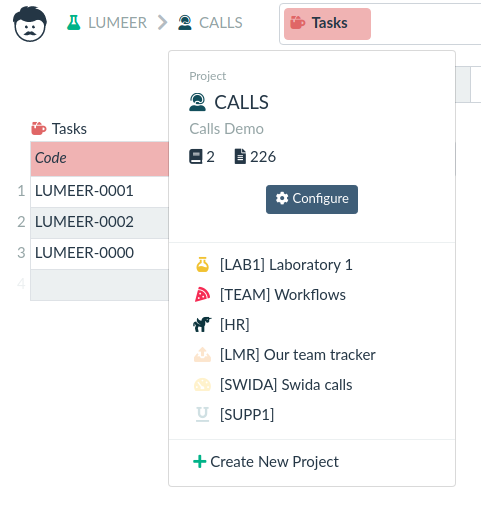
Task: Open the CALLS project dropdown in breadcrumb
Action: point(210,23)
